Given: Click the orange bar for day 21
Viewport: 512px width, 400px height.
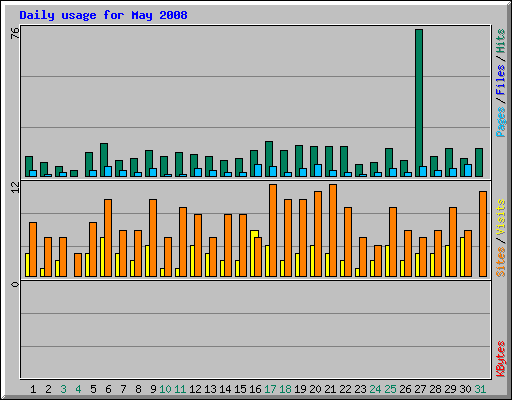Looking at the screenshot, I should pos(333,230).
